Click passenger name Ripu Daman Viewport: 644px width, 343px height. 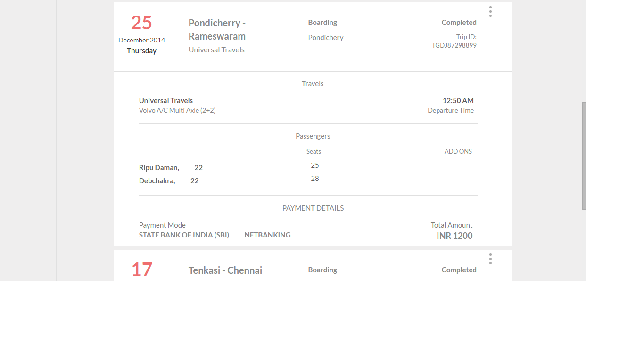coord(159,168)
